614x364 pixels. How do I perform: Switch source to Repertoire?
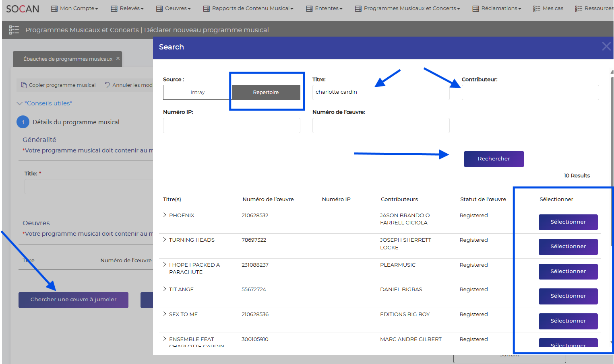[266, 92]
